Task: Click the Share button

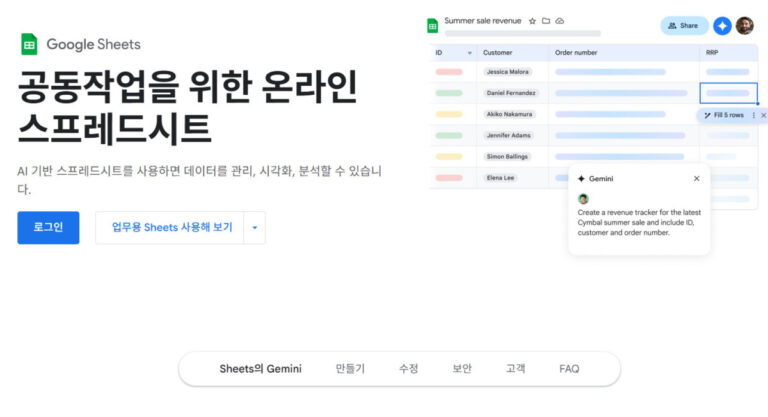Action: (x=684, y=25)
